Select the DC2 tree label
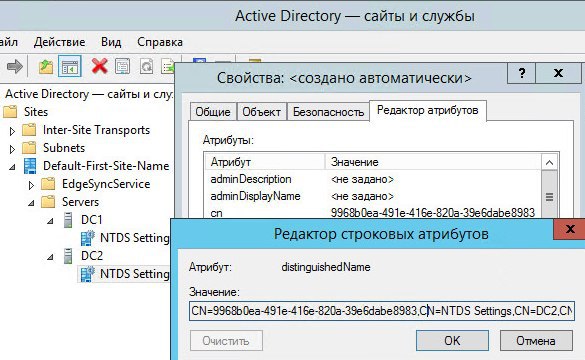The width and height of the screenshot is (585, 360). pos(92,256)
